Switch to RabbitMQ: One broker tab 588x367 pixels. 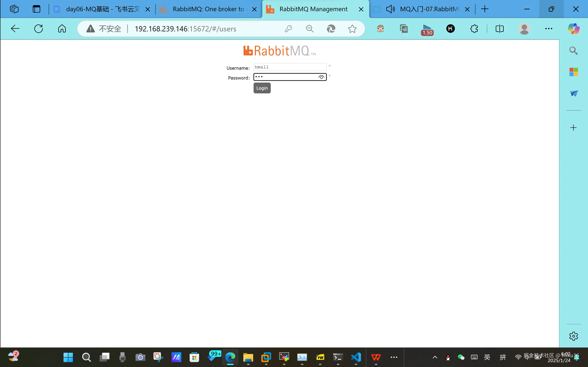click(208, 9)
